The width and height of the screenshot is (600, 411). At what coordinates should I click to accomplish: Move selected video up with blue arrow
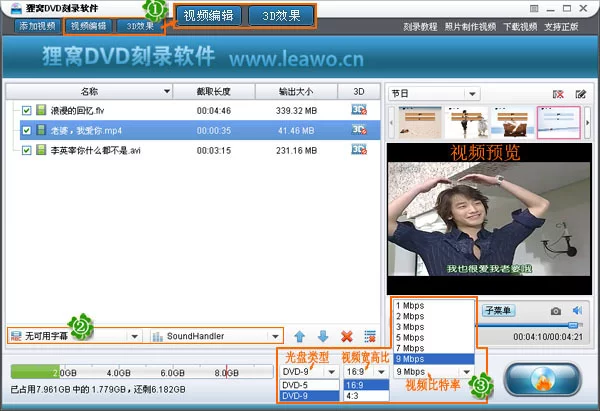coord(300,336)
